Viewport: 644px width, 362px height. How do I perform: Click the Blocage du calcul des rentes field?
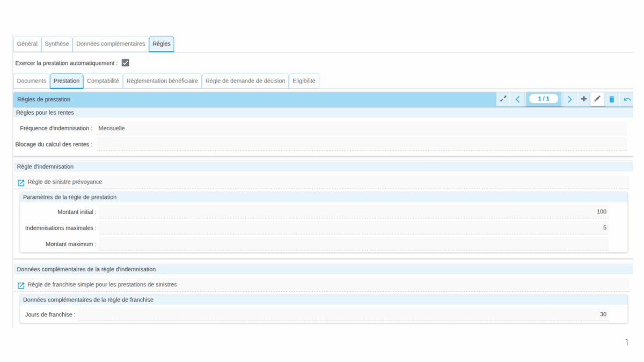click(361, 144)
